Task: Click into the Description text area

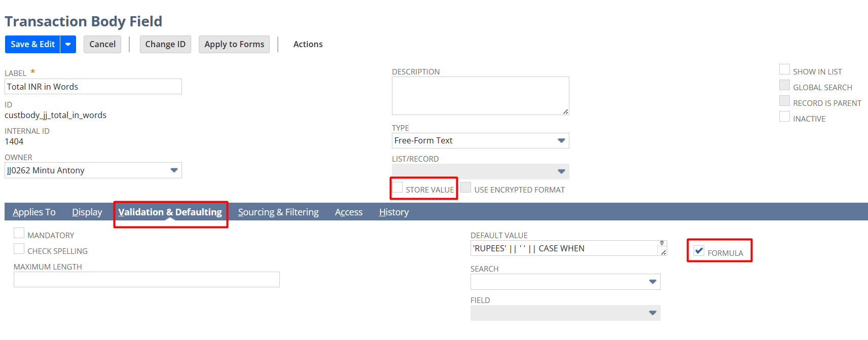Action: (480, 96)
